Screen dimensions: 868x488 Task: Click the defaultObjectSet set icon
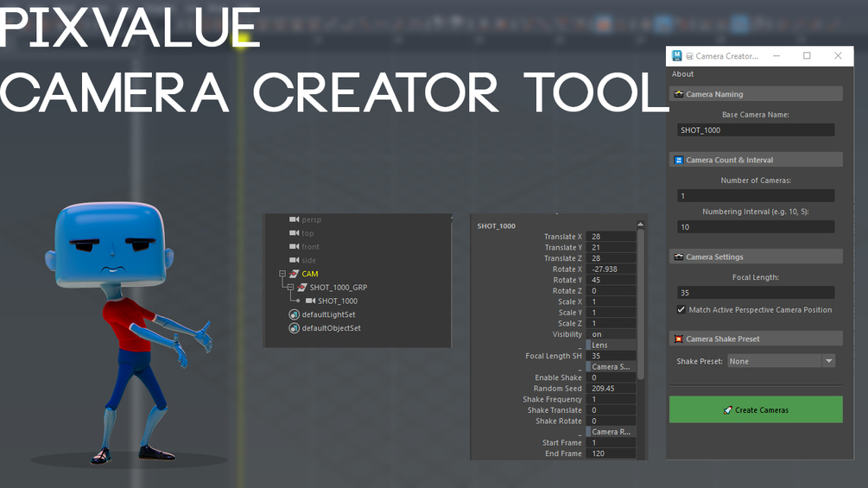coord(294,328)
